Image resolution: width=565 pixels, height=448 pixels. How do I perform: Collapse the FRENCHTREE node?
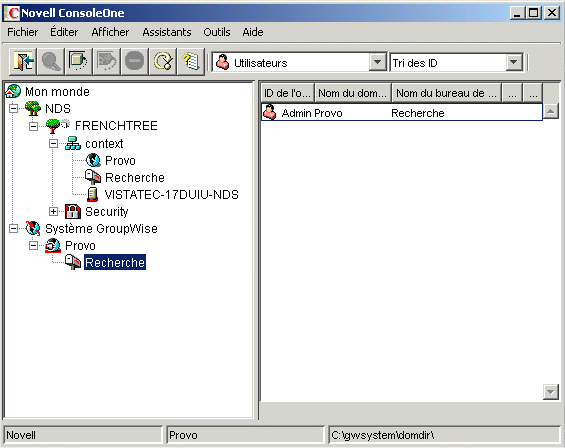(x=33, y=126)
